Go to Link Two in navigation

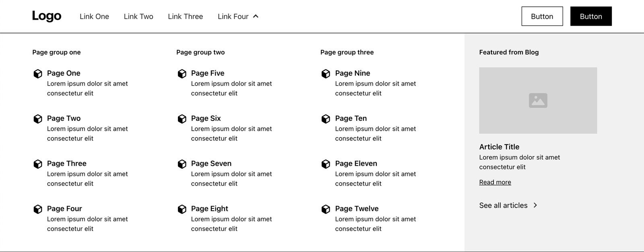(138, 17)
